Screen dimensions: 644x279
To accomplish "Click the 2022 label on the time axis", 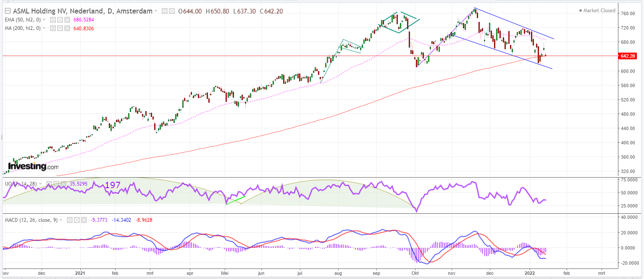I will click(x=530, y=272).
